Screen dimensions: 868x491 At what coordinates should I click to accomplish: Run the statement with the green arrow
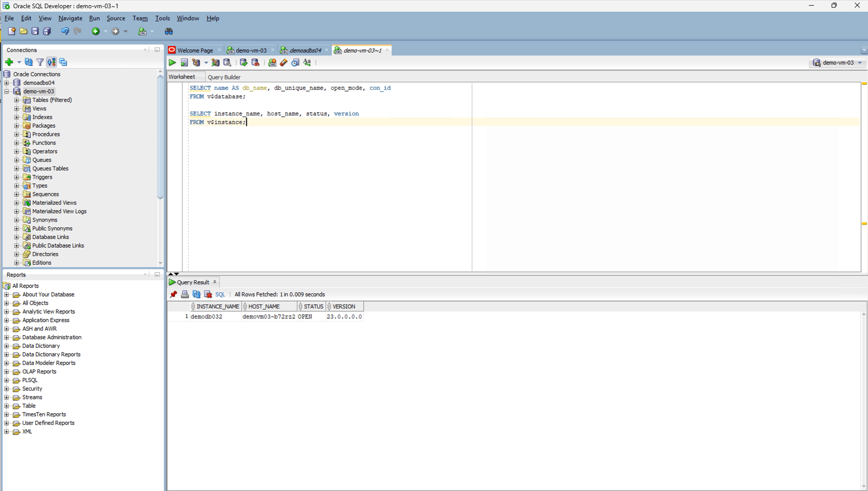coord(172,62)
